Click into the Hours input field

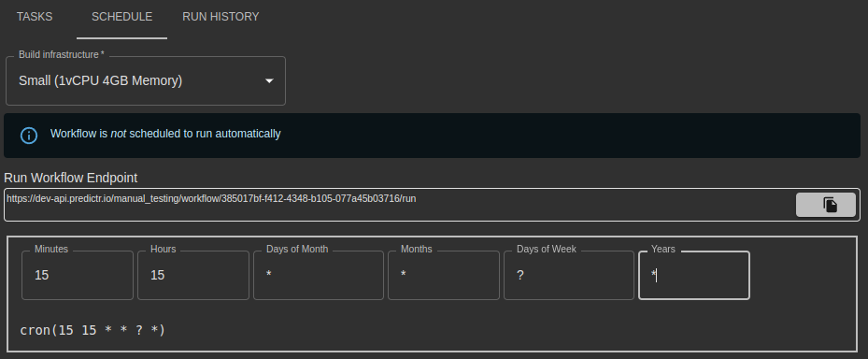pos(193,276)
